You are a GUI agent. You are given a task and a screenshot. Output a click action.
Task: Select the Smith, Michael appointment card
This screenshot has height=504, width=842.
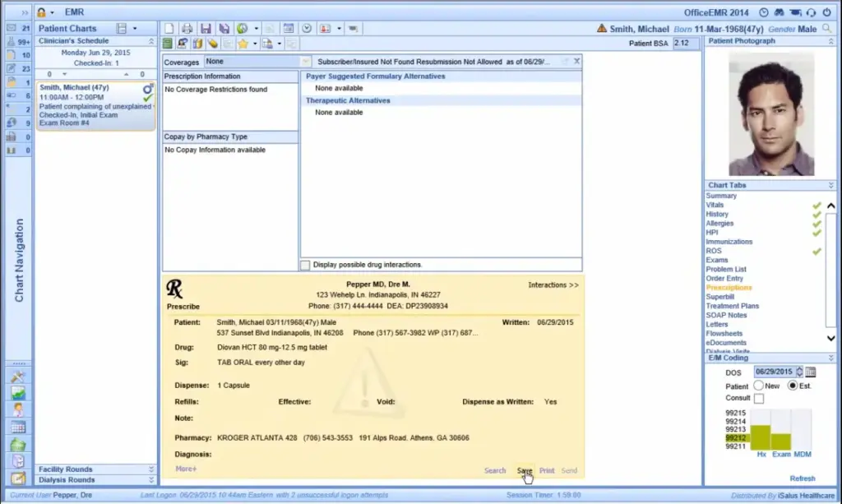click(x=96, y=105)
